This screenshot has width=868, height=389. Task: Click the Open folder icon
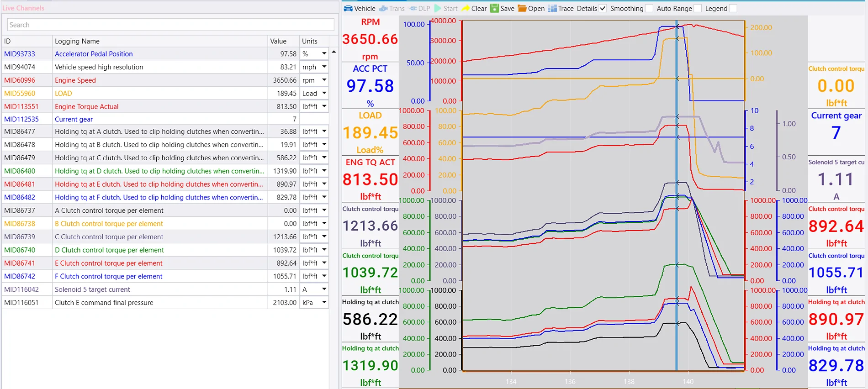[522, 8]
